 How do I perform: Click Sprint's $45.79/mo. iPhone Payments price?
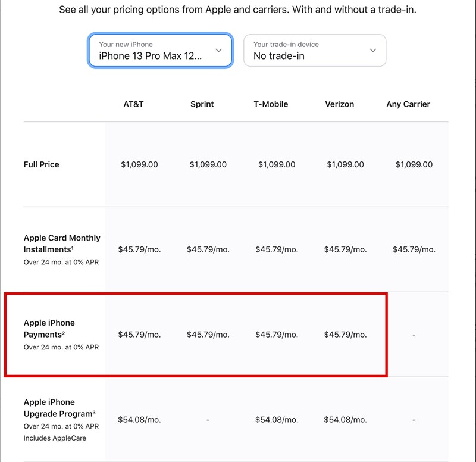coord(208,335)
